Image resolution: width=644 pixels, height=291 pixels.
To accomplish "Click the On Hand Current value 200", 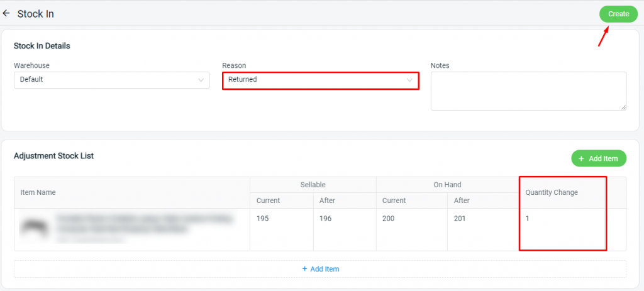I will click(388, 219).
